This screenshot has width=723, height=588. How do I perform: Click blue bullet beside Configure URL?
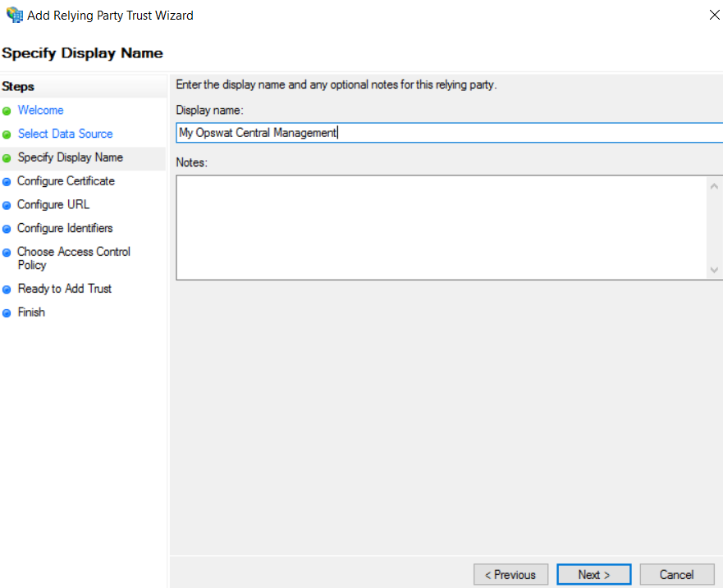click(7, 205)
